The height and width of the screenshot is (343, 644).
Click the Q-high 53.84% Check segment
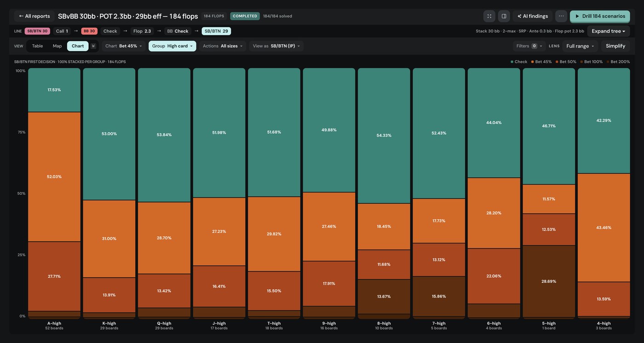pos(164,135)
